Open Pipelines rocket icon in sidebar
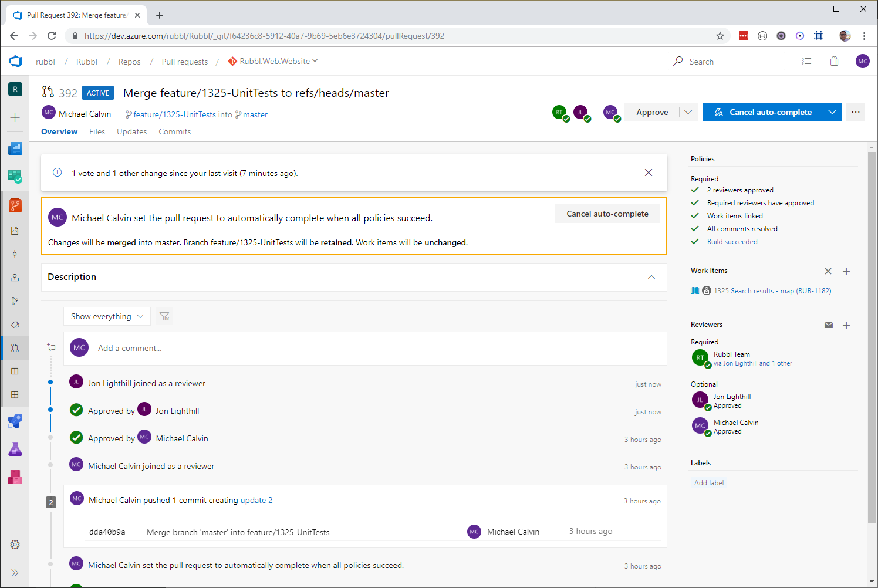This screenshot has height=588, width=878. [x=15, y=421]
